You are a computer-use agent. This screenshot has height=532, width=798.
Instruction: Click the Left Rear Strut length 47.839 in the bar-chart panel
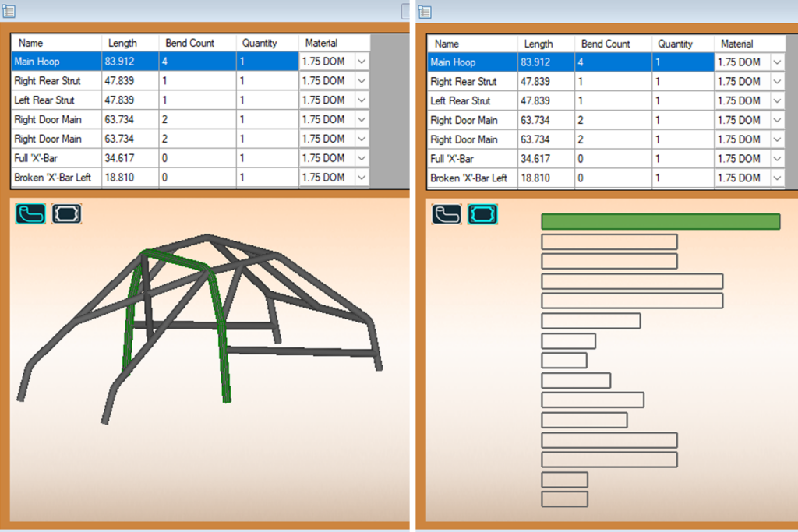(x=546, y=100)
